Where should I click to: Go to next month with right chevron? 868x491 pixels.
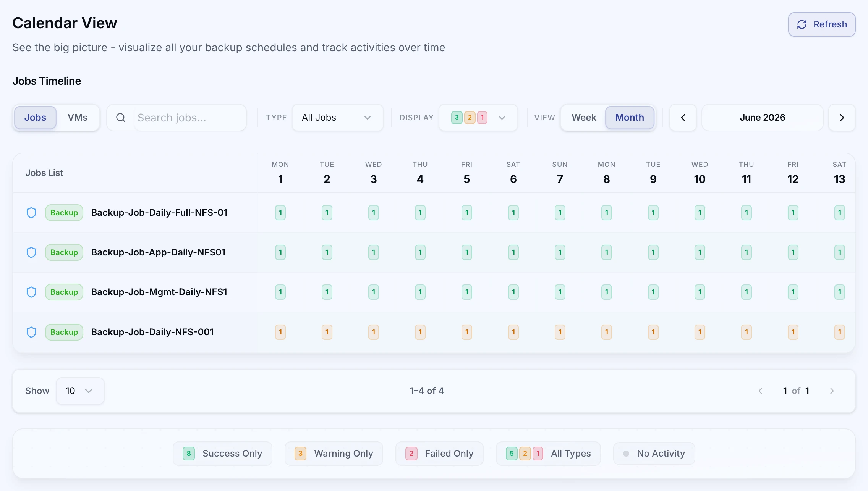coord(842,118)
